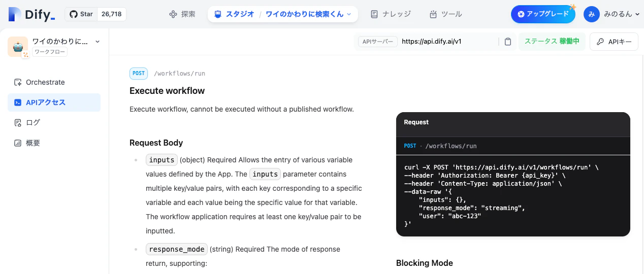Screen dimensions: 644x274
Task: Click the API server URL https://api.dify.ai/v1
Action: [x=431, y=42]
